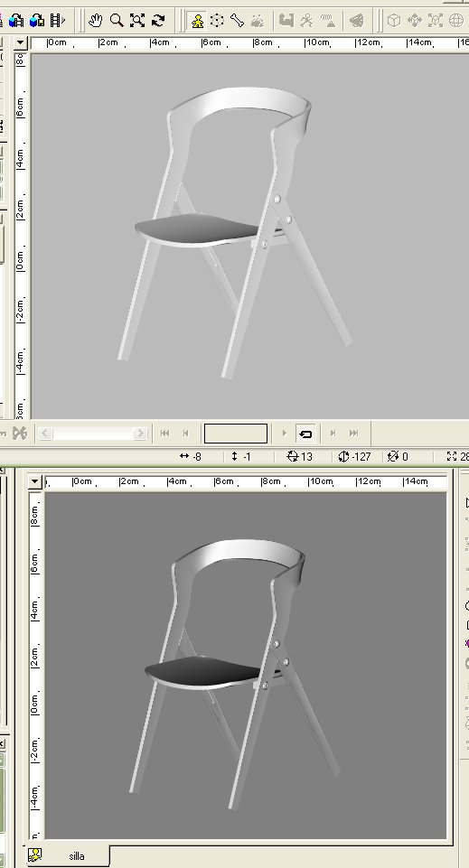Click the dimmed particles spray icon
469x868 pixels.
(258, 21)
